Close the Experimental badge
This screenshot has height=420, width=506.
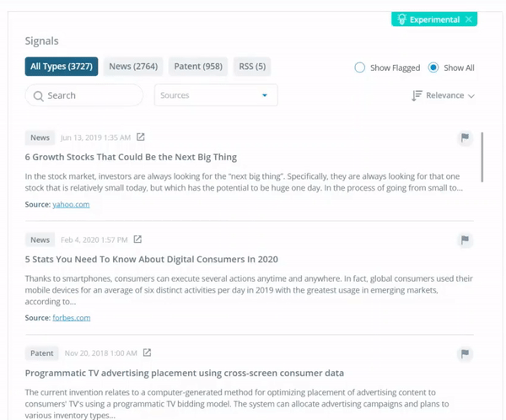pos(469,19)
